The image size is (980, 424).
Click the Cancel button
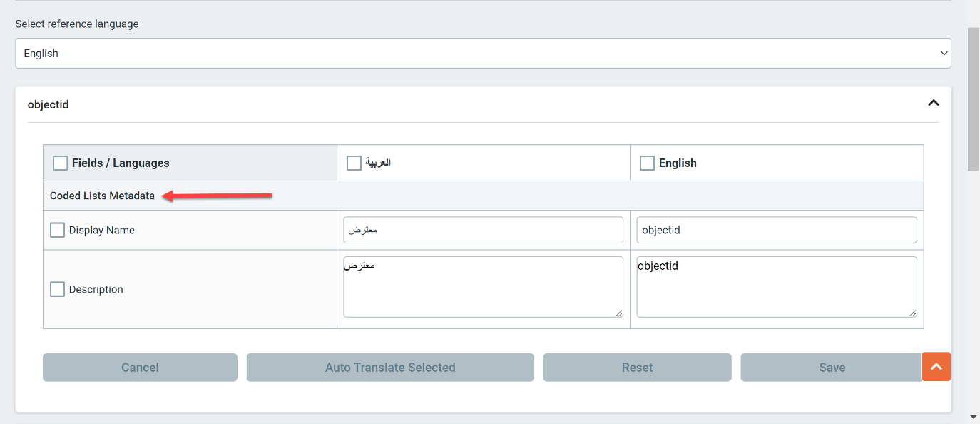tap(140, 368)
